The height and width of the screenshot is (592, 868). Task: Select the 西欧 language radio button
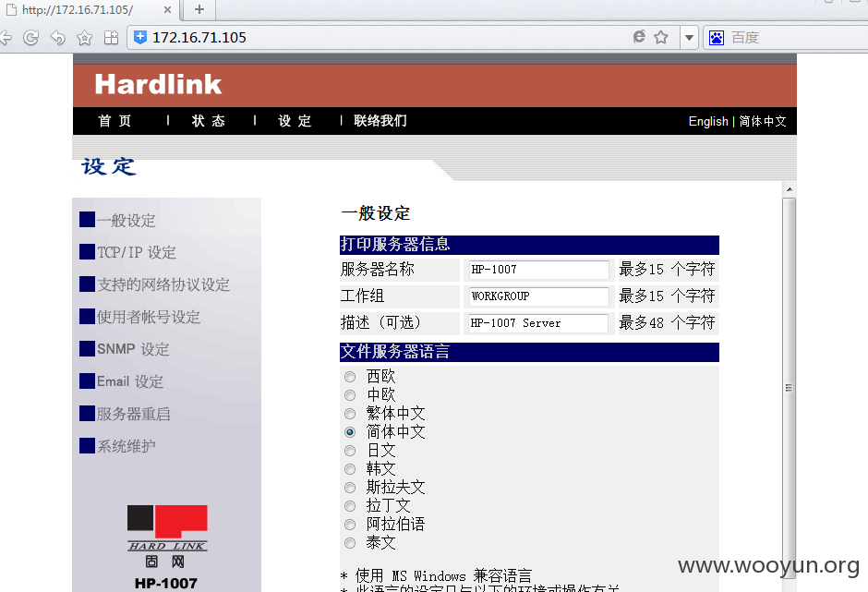pyautogui.click(x=350, y=377)
